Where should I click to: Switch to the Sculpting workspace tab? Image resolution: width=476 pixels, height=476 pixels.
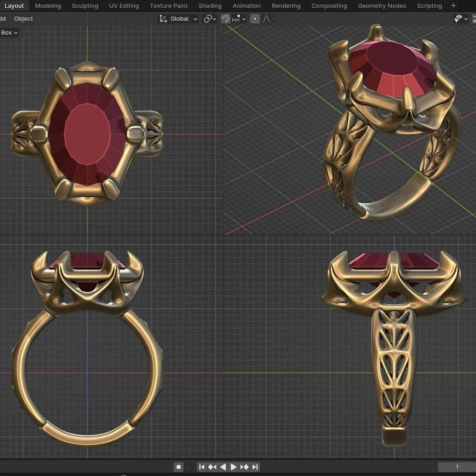(x=85, y=6)
